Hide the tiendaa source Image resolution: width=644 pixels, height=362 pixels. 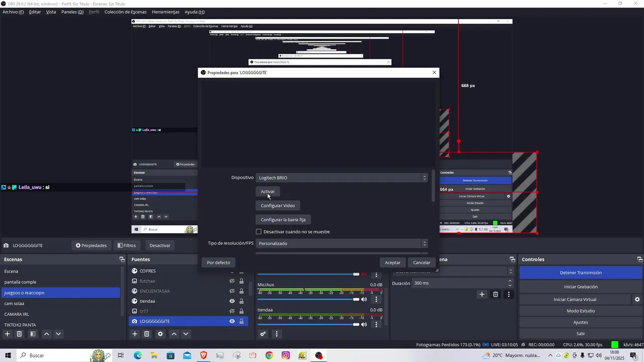coord(232,301)
